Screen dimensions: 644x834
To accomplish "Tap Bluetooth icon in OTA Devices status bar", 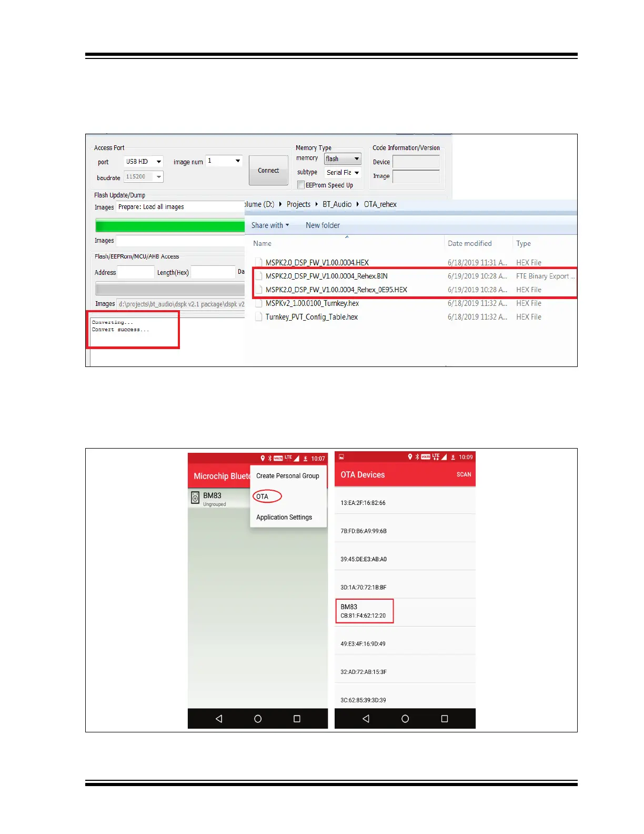I will (417, 456).
